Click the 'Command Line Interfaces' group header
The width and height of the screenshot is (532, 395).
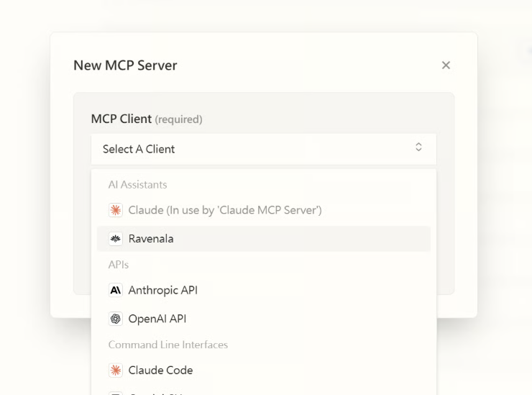tap(168, 345)
